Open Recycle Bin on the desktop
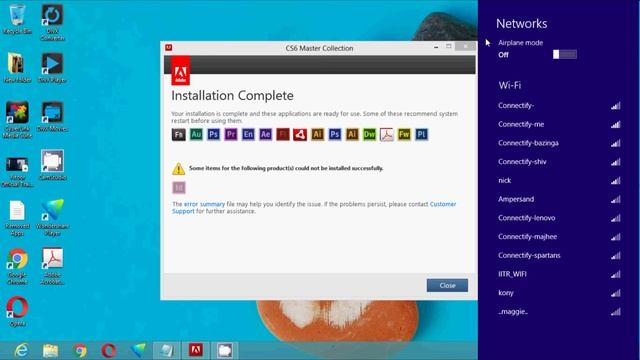 (x=17, y=19)
